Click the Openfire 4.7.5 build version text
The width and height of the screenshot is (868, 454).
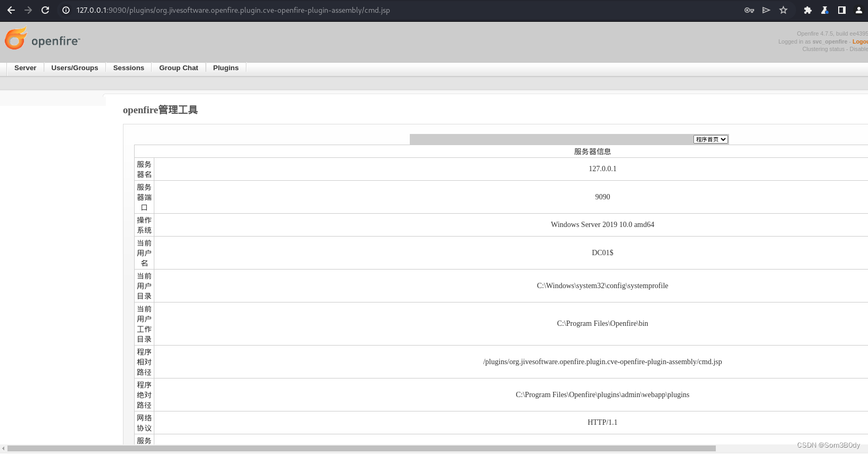(832, 33)
